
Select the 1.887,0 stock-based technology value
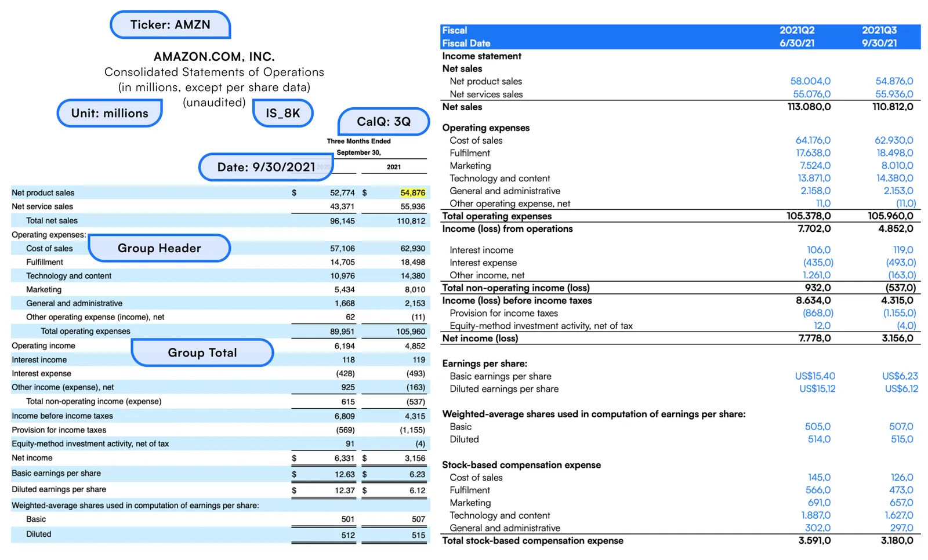pos(815,515)
